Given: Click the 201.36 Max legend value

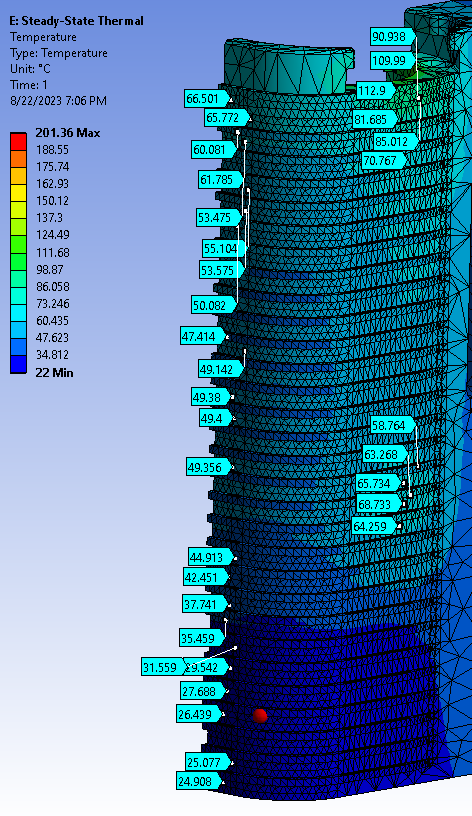Looking at the screenshot, I should (x=68, y=133).
